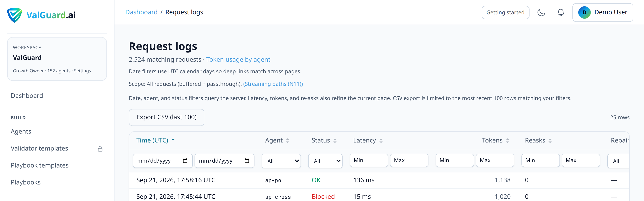
Task: Open workspace Settings link
Action: pyautogui.click(x=82, y=71)
